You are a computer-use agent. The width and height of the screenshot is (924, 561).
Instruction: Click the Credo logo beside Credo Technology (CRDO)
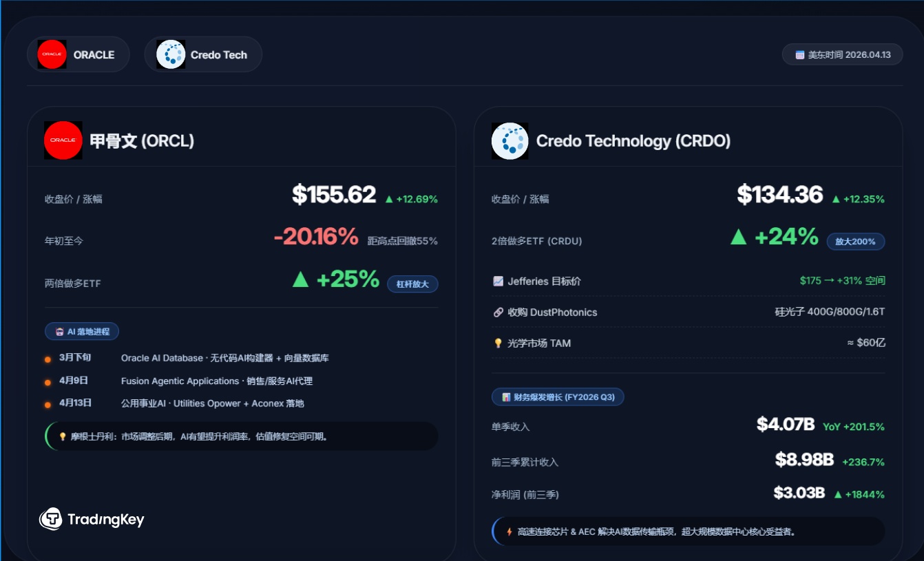pyautogui.click(x=510, y=141)
